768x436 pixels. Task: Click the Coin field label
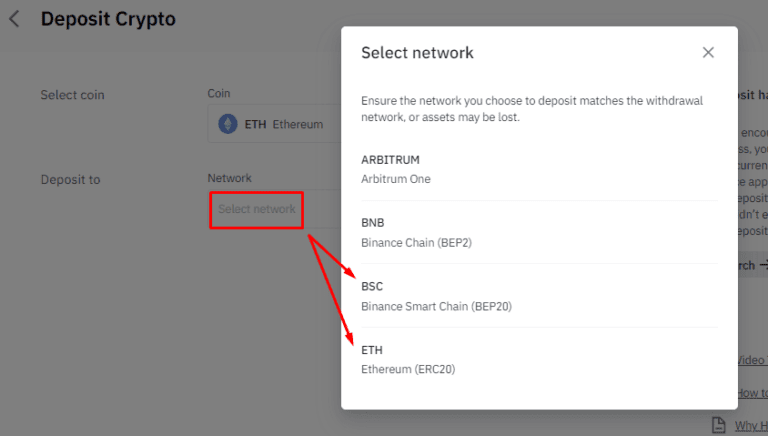point(218,93)
